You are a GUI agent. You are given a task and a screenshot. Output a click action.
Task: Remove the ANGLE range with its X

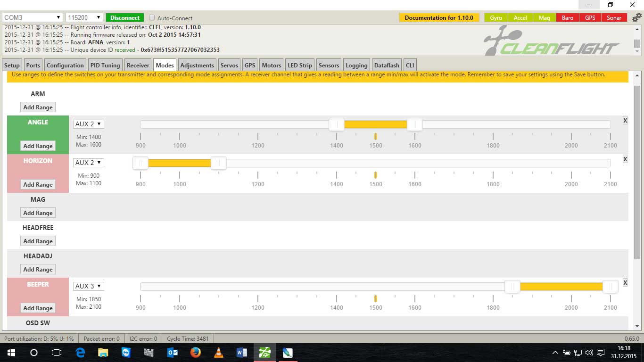click(625, 121)
